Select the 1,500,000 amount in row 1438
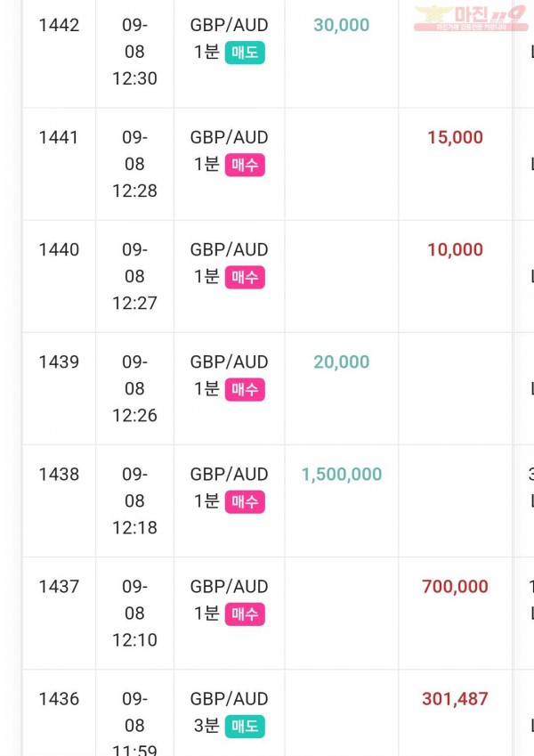 tap(342, 475)
